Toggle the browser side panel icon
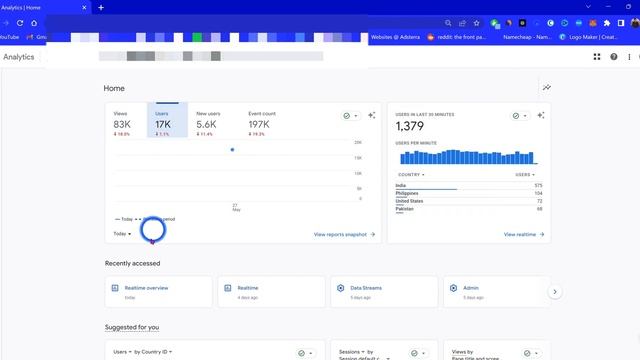This screenshot has height=360, width=640. coord(621,23)
